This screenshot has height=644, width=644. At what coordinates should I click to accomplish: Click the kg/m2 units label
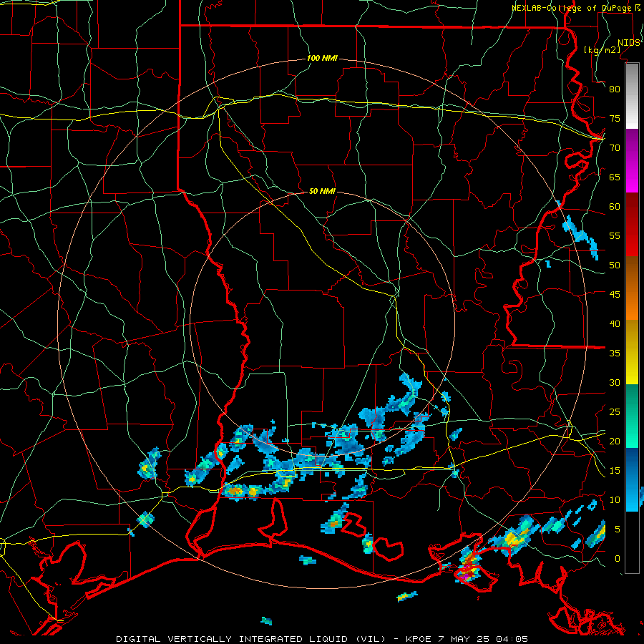(x=602, y=50)
